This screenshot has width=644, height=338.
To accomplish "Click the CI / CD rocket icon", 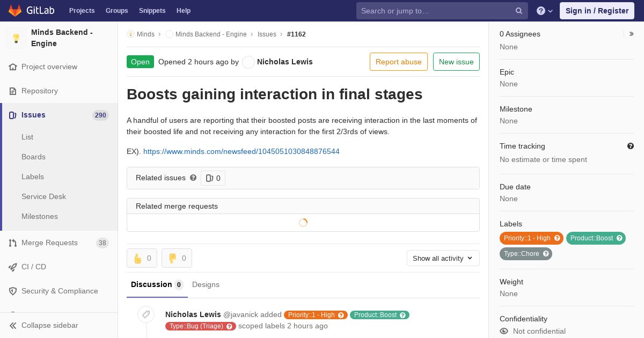I will pos(13,267).
